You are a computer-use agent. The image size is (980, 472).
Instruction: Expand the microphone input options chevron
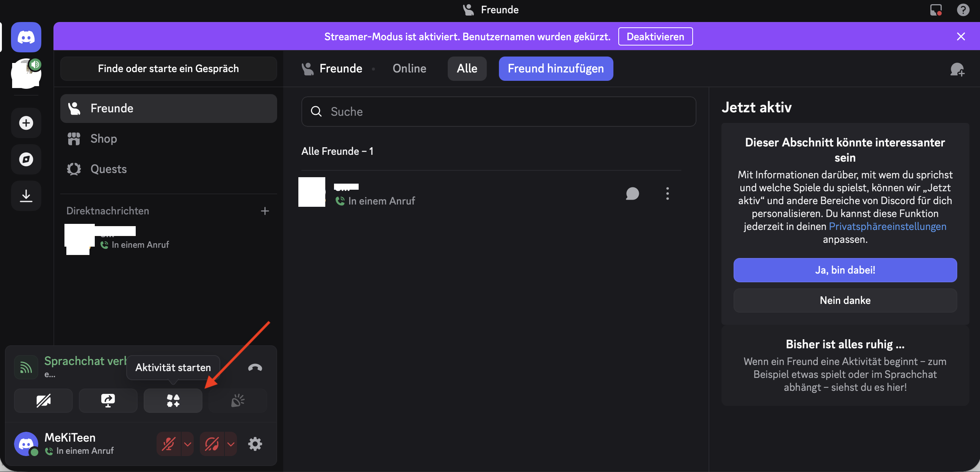188,444
